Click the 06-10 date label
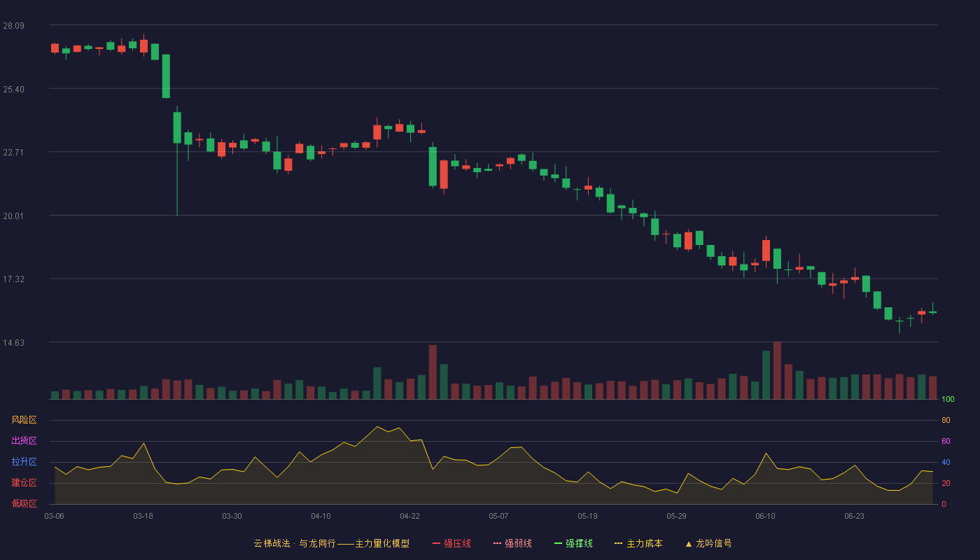Image resolution: width=980 pixels, height=560 pixels. (765, 516)
